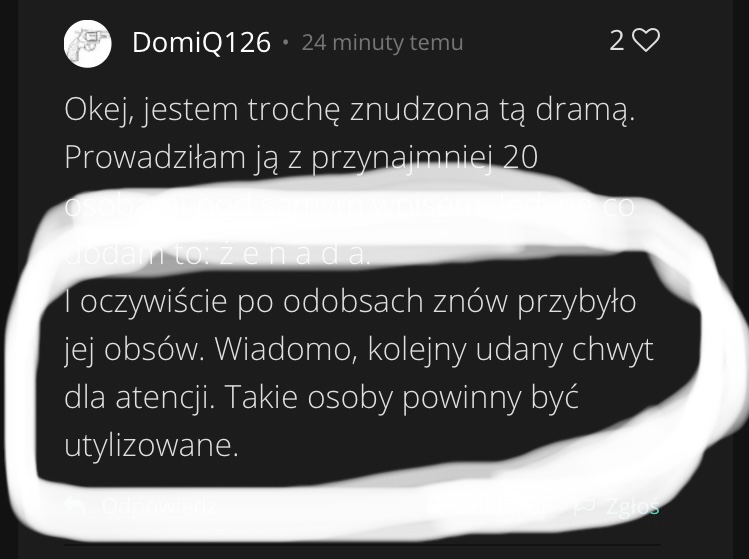Viewport: 749px width, 559px height.
Task: Click the line 'Prowadziłam ją z przynajmniej 20'
Action: 301,157
